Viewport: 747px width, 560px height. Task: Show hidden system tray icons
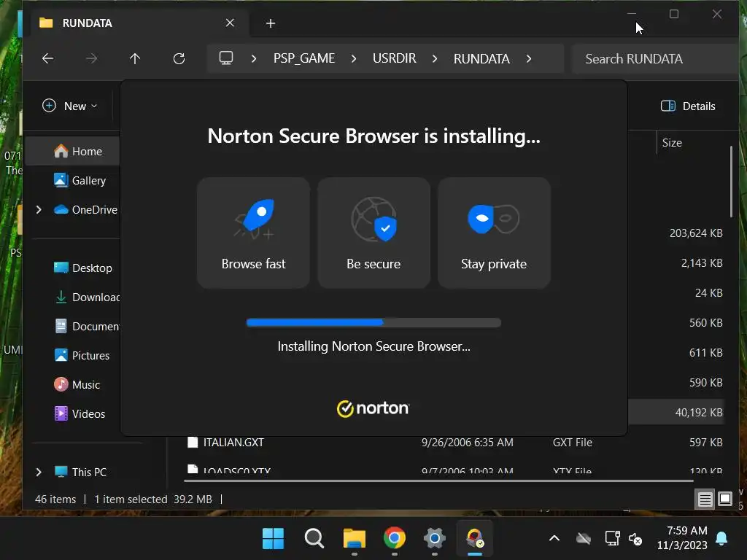tap(554, 539)
